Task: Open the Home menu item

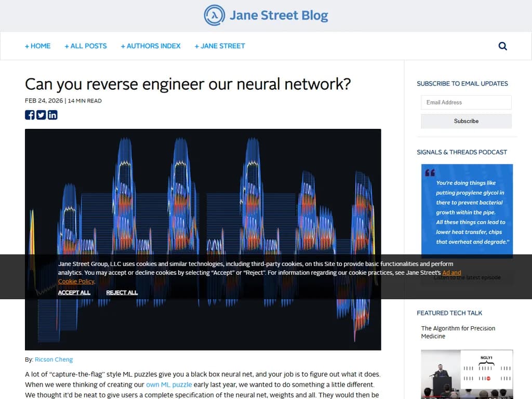Action: 38,46
